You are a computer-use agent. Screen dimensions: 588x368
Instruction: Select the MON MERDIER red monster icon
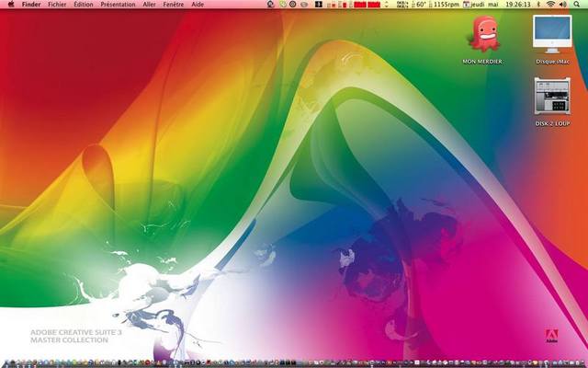click(x=483, y=34)
